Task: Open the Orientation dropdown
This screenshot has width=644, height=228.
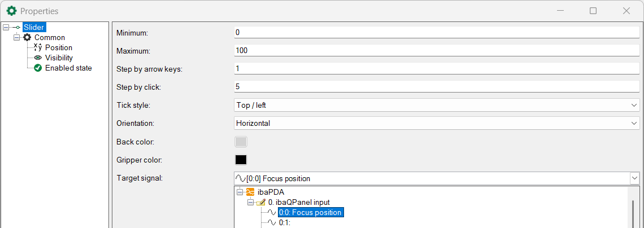Action: click(437, 123)
